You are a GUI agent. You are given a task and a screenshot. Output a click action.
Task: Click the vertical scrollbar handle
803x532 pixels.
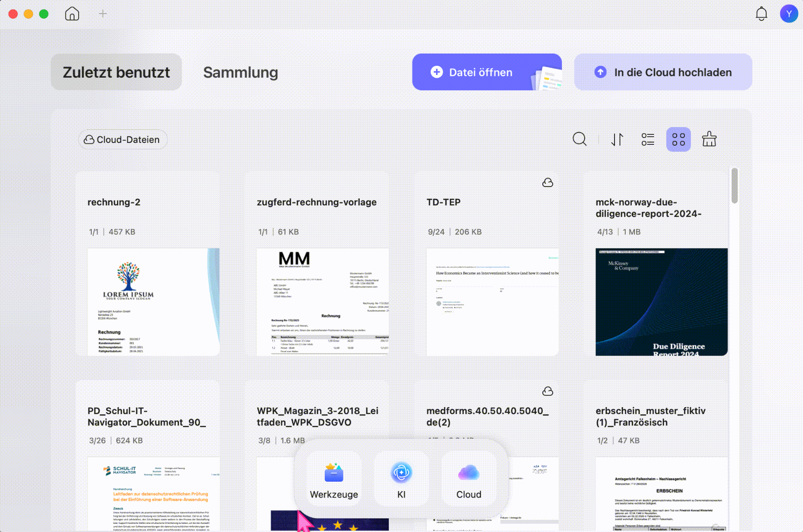point(734,186)
